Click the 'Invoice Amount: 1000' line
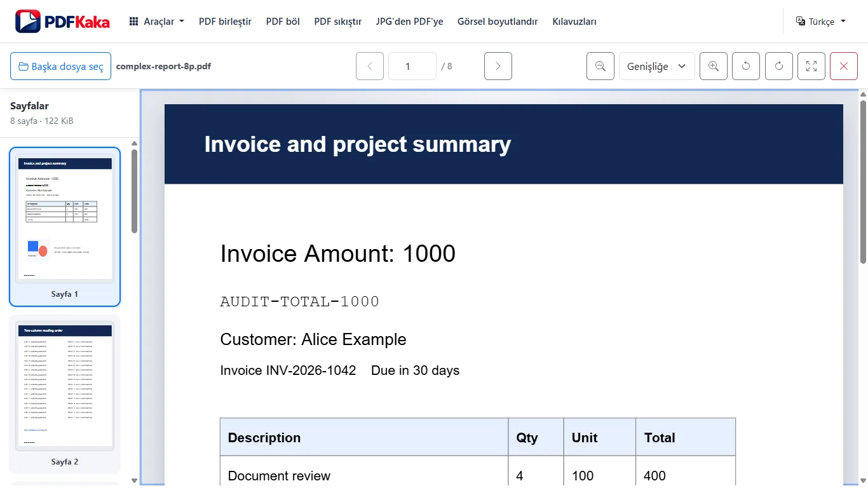Viewport: 868px width, 488px height. tap(338, 254)
